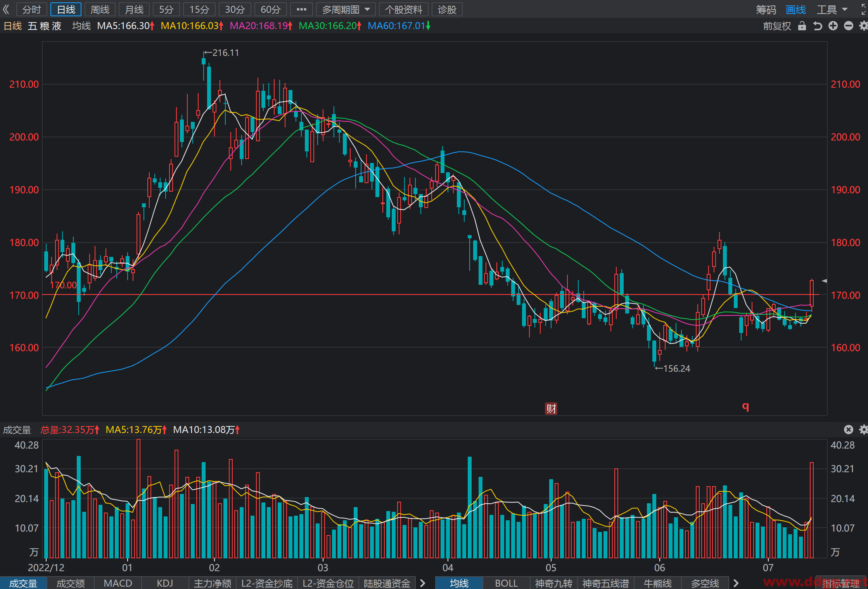The image size is (868, 589).
Task: Expand more time periods with the ellipsis button
Action: (x=301, y=10)
